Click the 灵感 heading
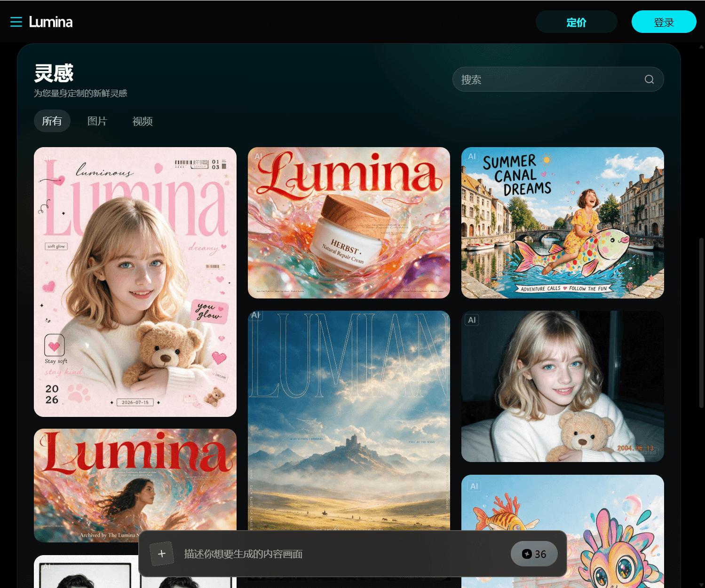The width and height of the screenshot is (705, 588). tap(54, 73)
